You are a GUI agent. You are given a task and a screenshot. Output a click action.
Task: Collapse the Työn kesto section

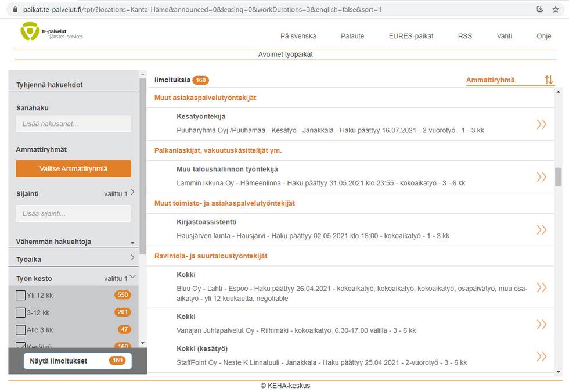pos(132,278)
